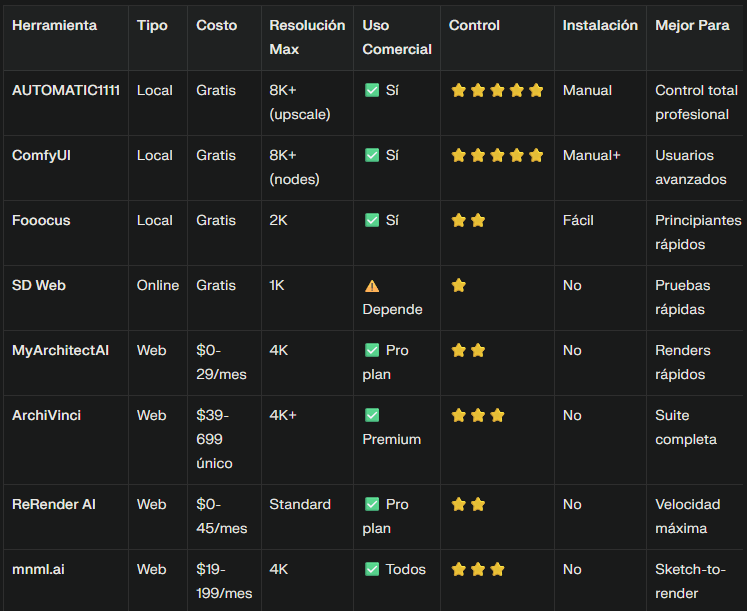This screenshot has width=747, height=611.
Task: Click the Costo column header
Action: click(x=217, y=25)
